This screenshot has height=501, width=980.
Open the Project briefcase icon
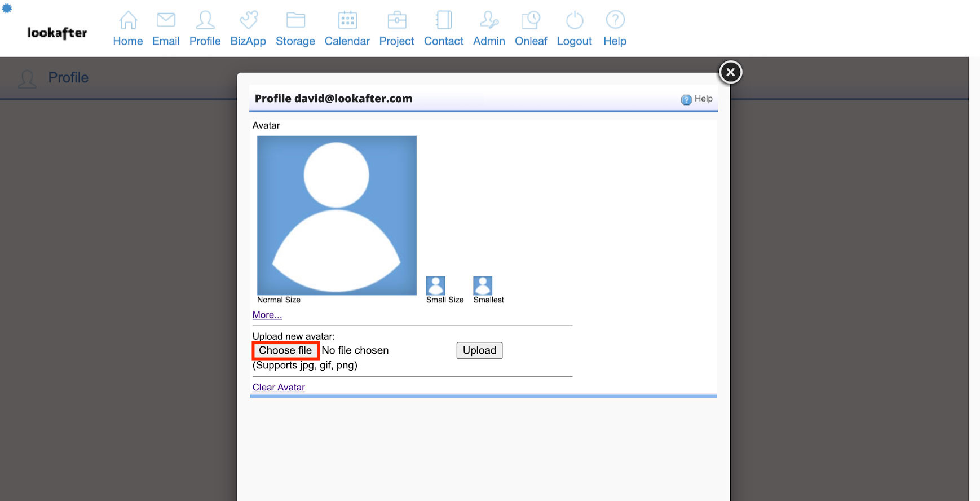coord(397,20)
